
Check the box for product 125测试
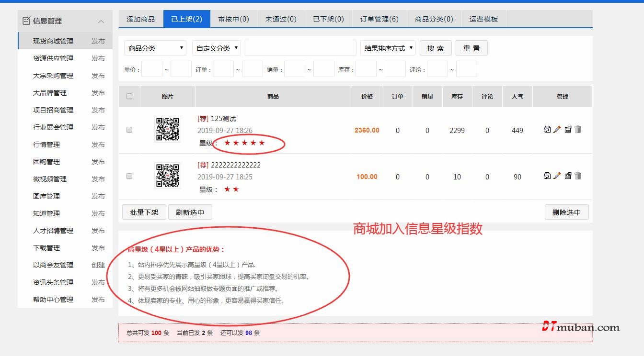pyautogui.click(x=129, y=130)
